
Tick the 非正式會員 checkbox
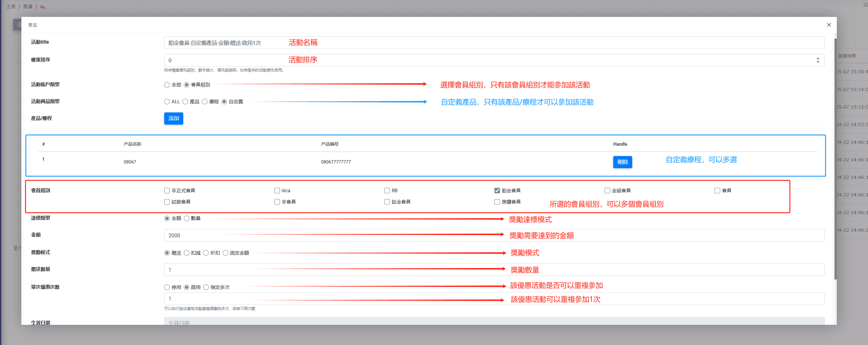point(167,190)
